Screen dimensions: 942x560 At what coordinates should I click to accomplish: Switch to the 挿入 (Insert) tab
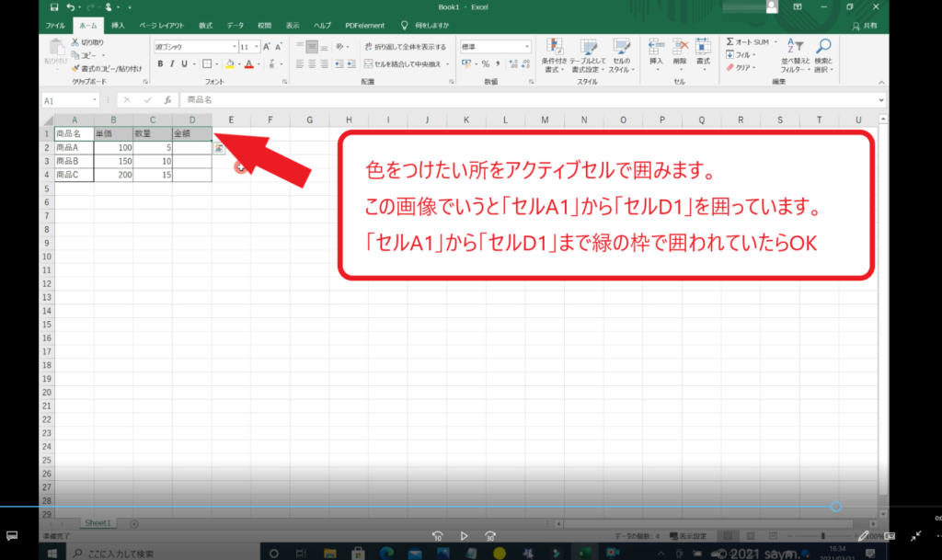[118, 26]
